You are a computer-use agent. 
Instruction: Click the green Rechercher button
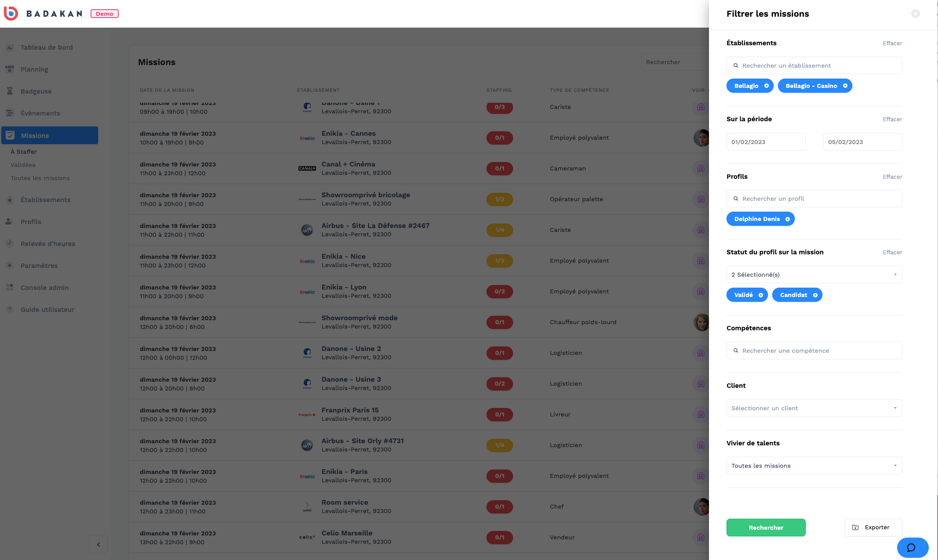point(766,527)
